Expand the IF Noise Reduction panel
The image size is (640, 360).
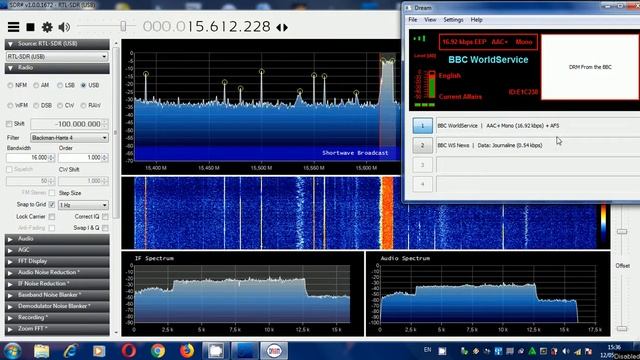coord(57,284)
